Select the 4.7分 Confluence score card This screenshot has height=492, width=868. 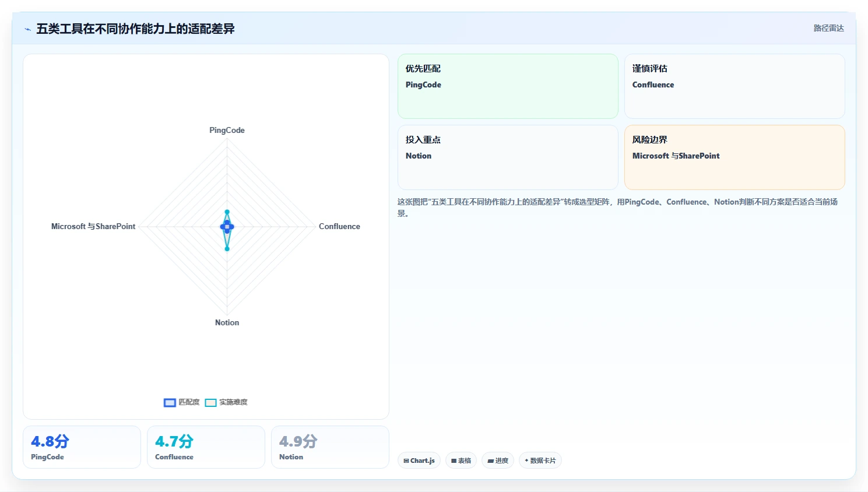tap(206, 447)
